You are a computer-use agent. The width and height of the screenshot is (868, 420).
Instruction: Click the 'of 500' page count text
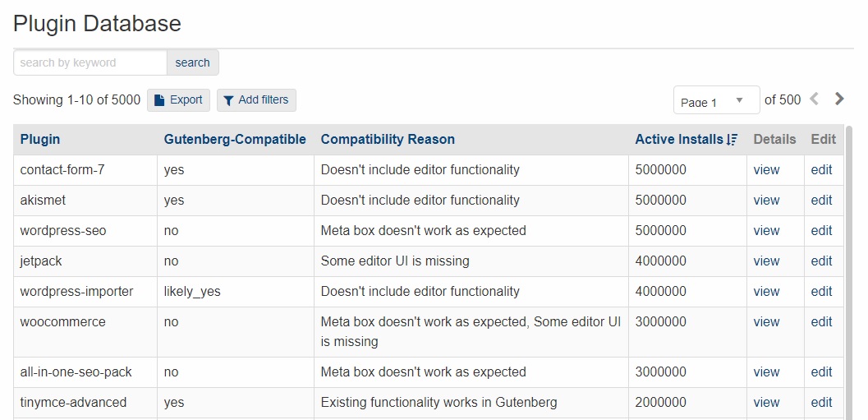[x=783, y=99]
